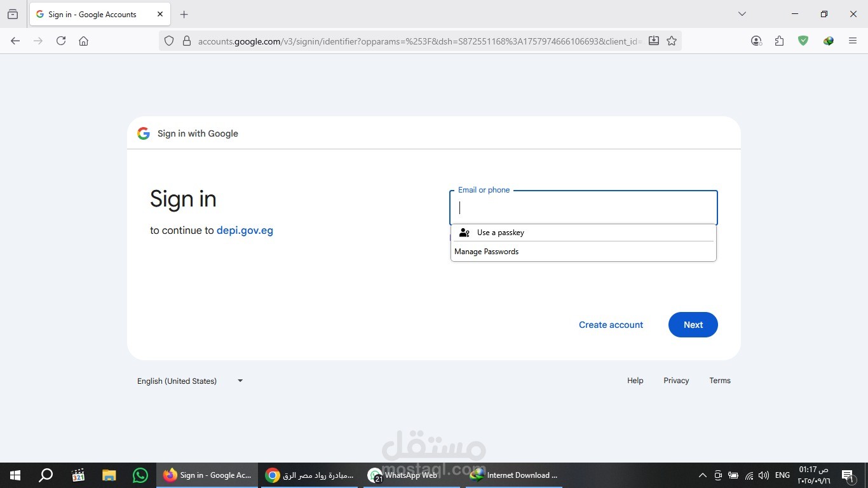868x488 pixels.
Task: Open the tracking protection shield panel
Action: coord(169,41)
